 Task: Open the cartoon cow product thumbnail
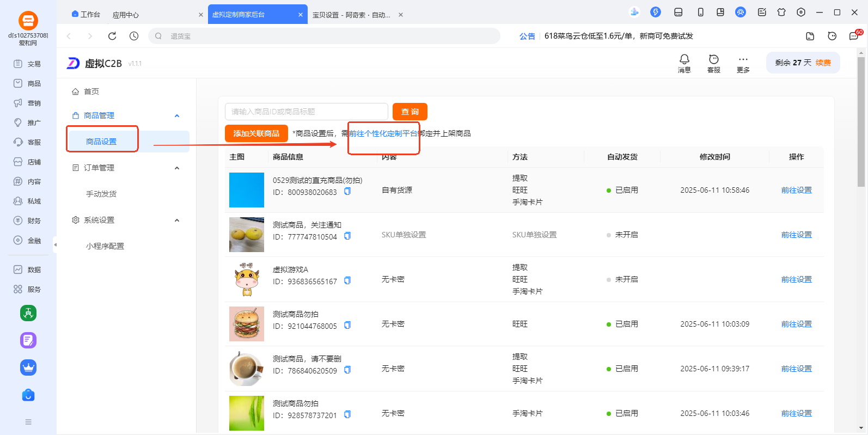(247, 279)
